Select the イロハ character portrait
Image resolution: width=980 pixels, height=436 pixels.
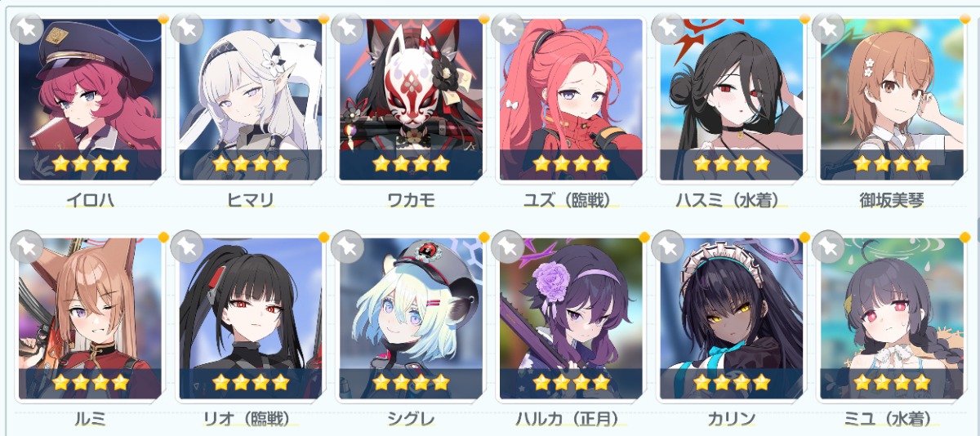pos(90,100)
